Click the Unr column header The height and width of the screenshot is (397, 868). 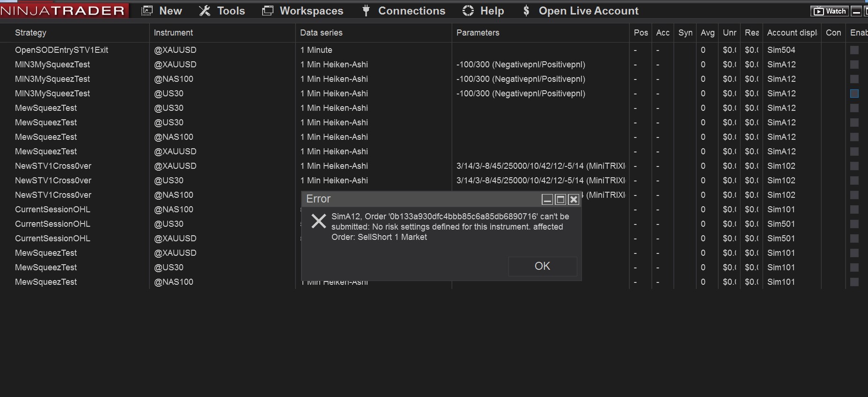click(x=729, y=33)
